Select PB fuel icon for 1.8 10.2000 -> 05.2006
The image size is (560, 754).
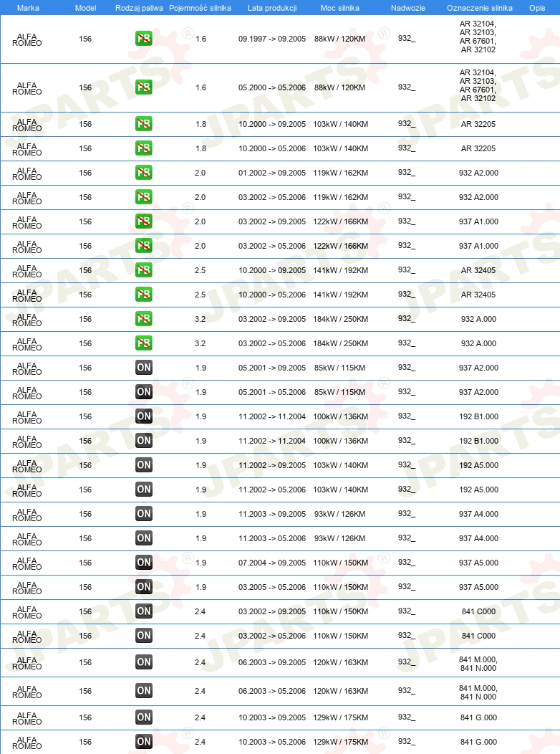pyautogui.click(x=144, y=148)
